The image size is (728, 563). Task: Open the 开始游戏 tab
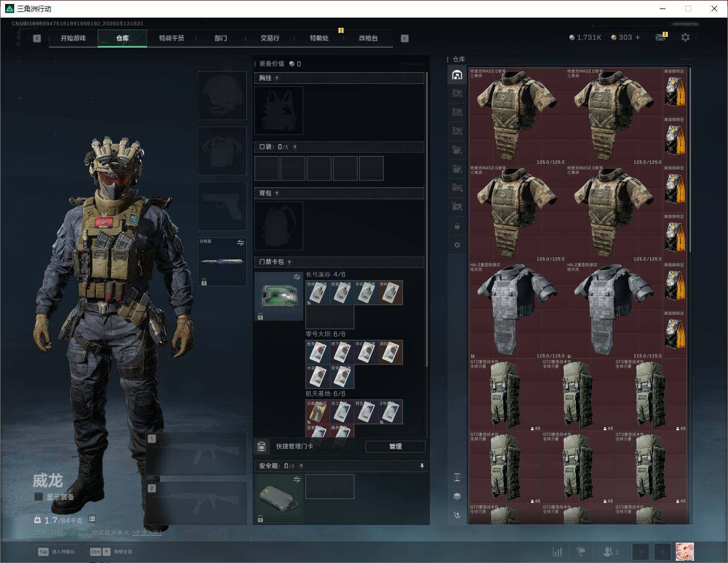(x=73, y=38)
